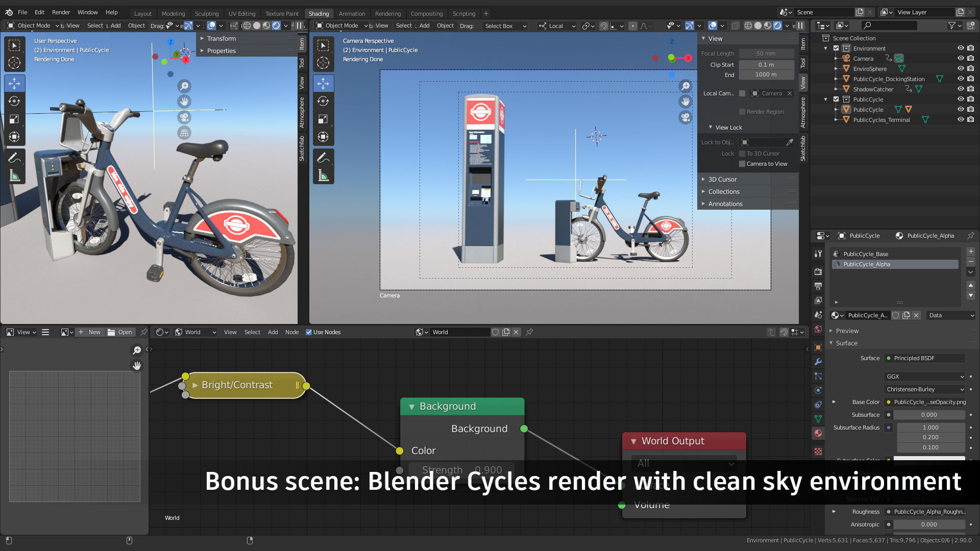The image size is (980, 551).
Task: Open the Render menu
Action: tap(61, 12)
